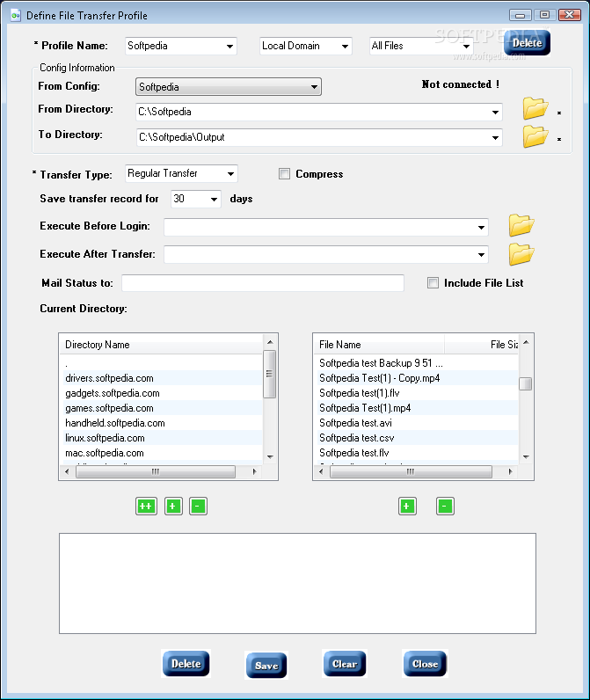Click the Directory Name column header
Image resolution: width=590 pixels, height=700 pixels.
pyautogui.click(x=161, y=345)
